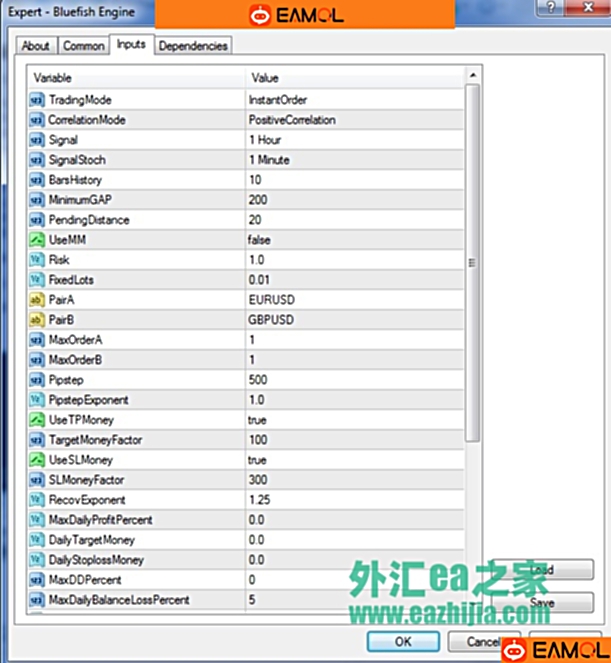The width and height of the screenshot is (611, 663).
Task: Click the icon beside PipstepExponent
Action: click(x=37, y=400)
